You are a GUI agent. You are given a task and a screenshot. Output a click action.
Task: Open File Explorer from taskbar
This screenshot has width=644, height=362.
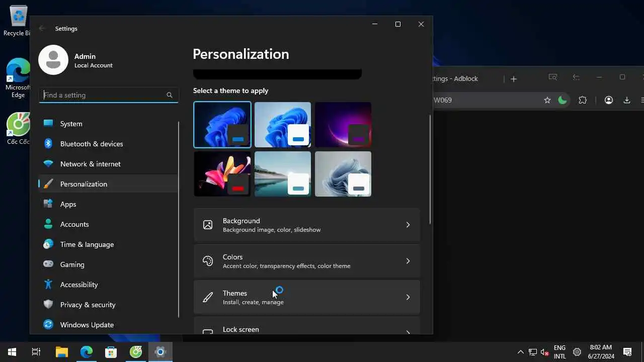pyautogui.click(x=61, y=352)
